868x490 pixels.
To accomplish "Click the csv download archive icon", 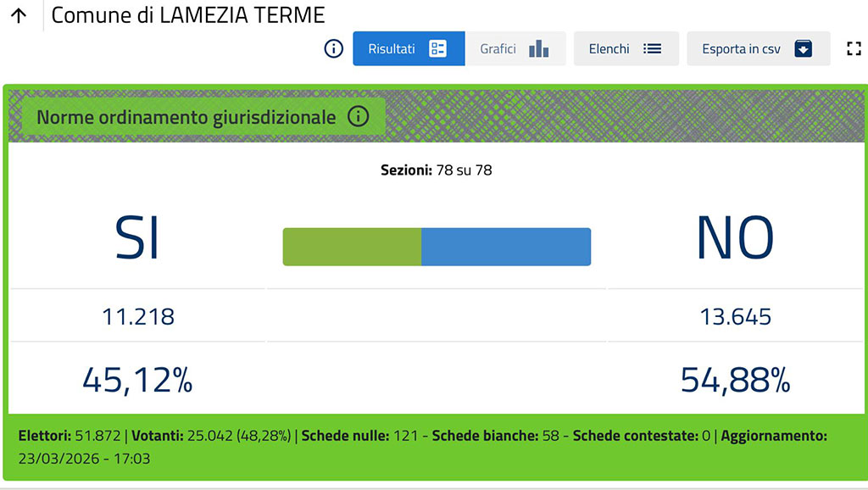I will click(803, 48).
